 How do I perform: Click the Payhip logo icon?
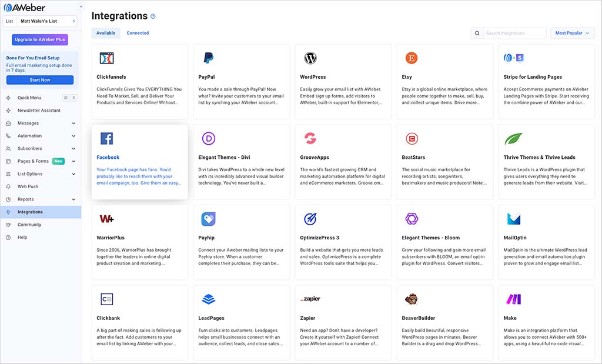click(209, 219)
